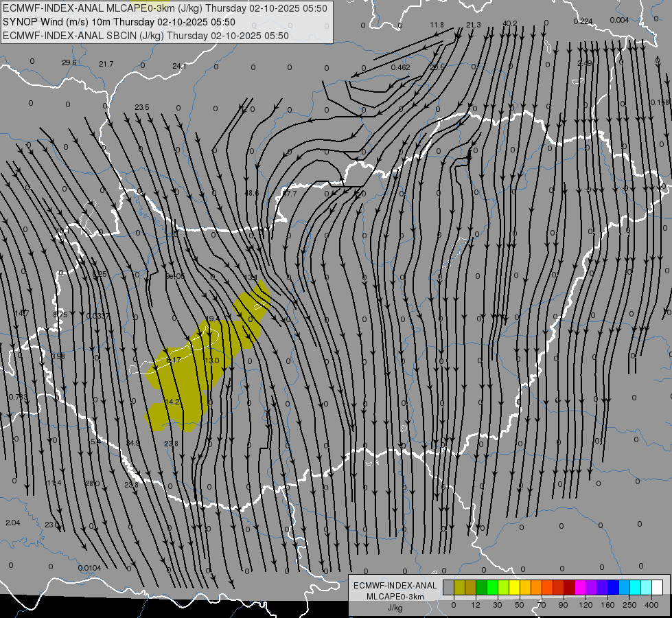Select the olive-yellow swatch right of gray

(x=459, y=587)
